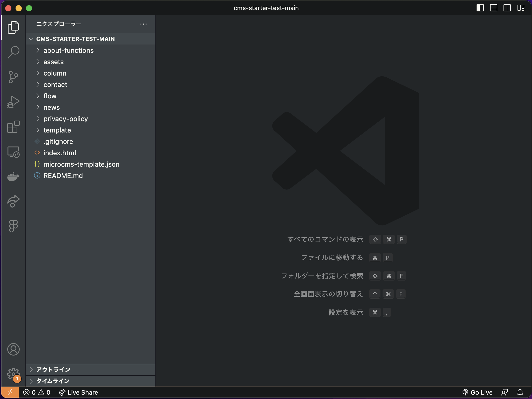Toggle primary side bar visibility

pyautogui.click(x=480, y=8)
